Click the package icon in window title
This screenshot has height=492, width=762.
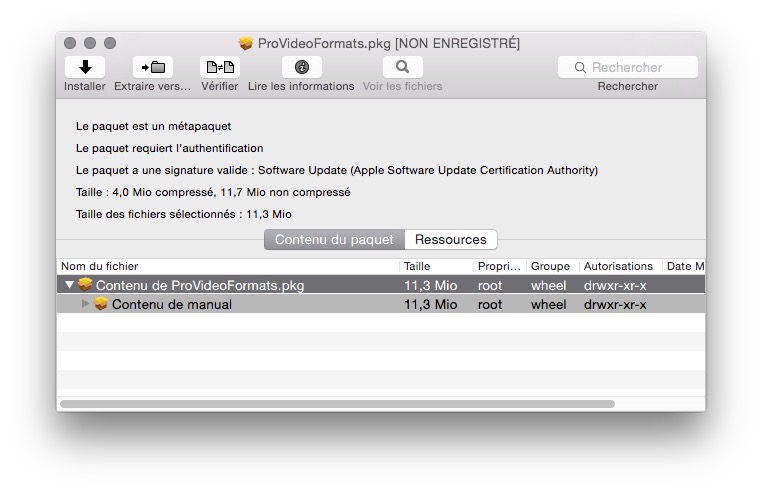click(x=246, y=43)
